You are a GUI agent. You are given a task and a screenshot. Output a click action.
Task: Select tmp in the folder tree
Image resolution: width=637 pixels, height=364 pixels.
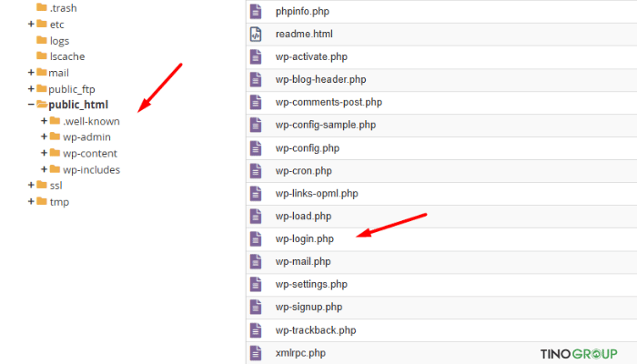coord(59,202)
